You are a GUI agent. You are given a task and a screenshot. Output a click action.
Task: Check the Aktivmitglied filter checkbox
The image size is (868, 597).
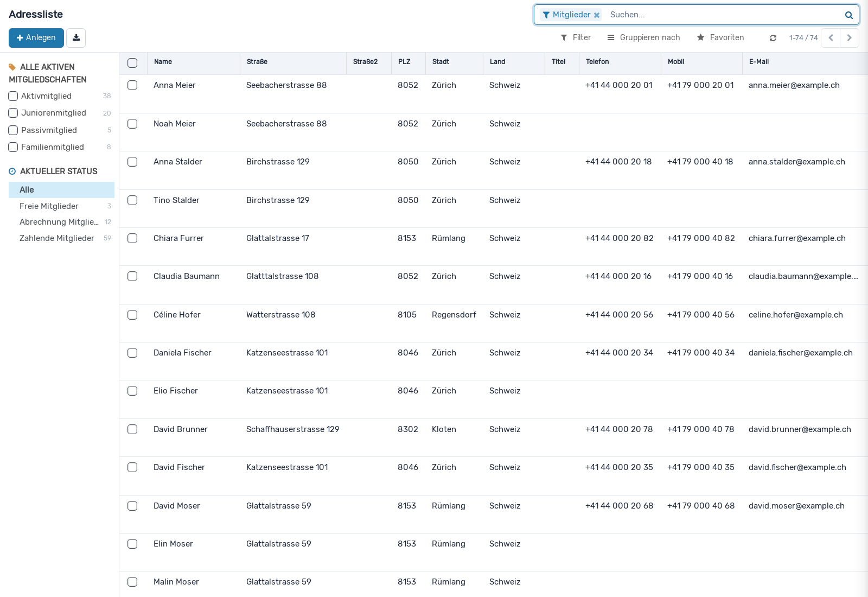tap(13, 96)
